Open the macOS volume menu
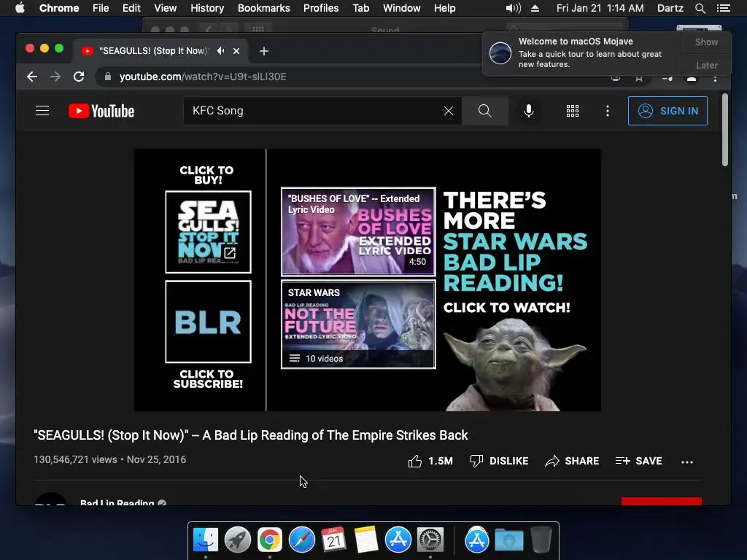Viewport: 747px width, 560px height. pyautogui.click(x=513, y=8)
